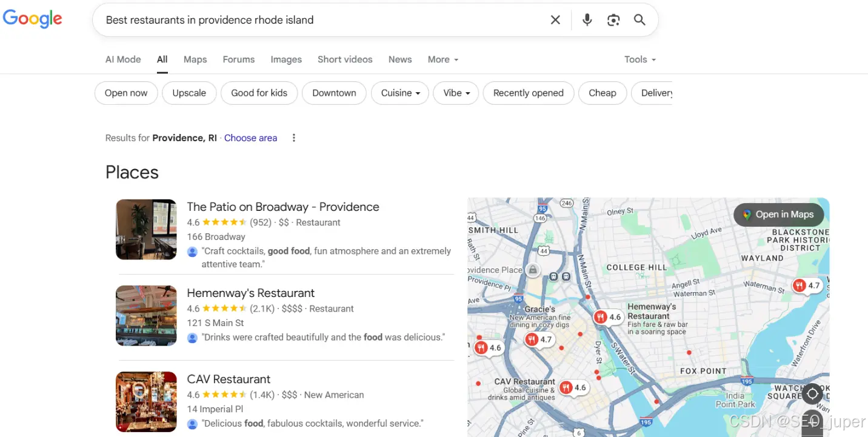Click the Places heading
This screenshot has height=437, width=868.
point(132,172)
